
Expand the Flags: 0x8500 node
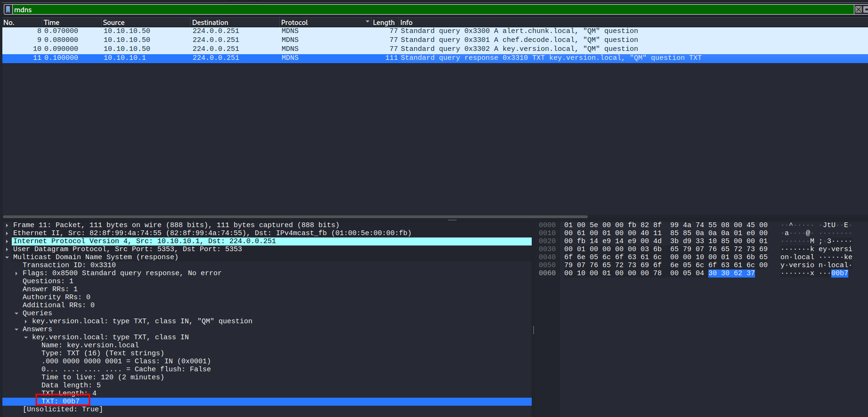tap(16, 273)
